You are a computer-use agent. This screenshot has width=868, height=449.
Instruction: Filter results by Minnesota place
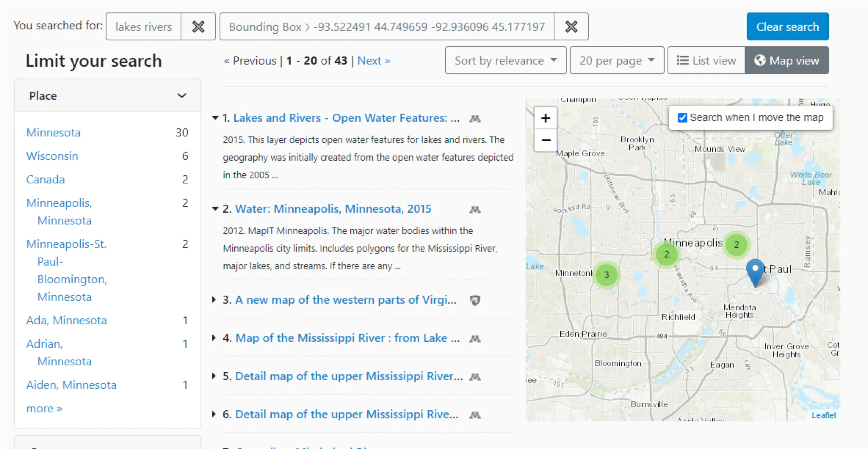[53, 132]
